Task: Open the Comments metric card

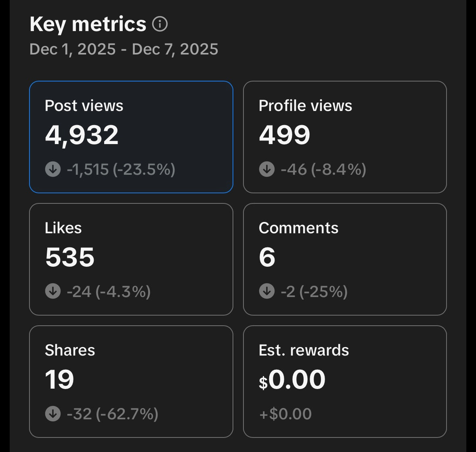Action: click(x=345, y=259)
